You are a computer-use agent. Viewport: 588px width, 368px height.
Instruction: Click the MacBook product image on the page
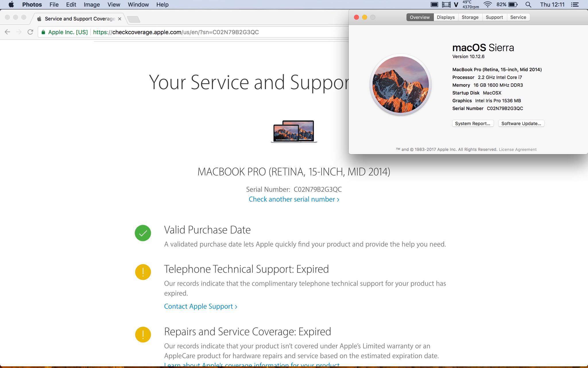294,131
